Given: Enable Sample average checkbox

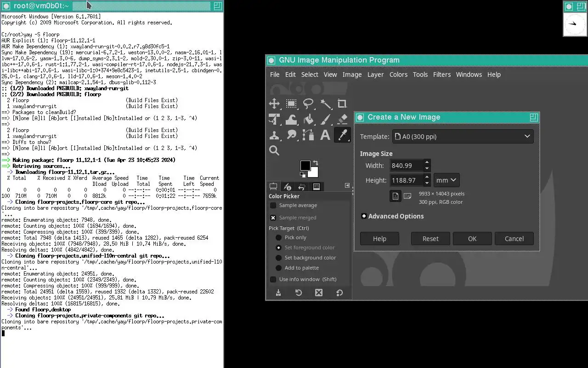Looking at the screenshot, I should (273, 205).
